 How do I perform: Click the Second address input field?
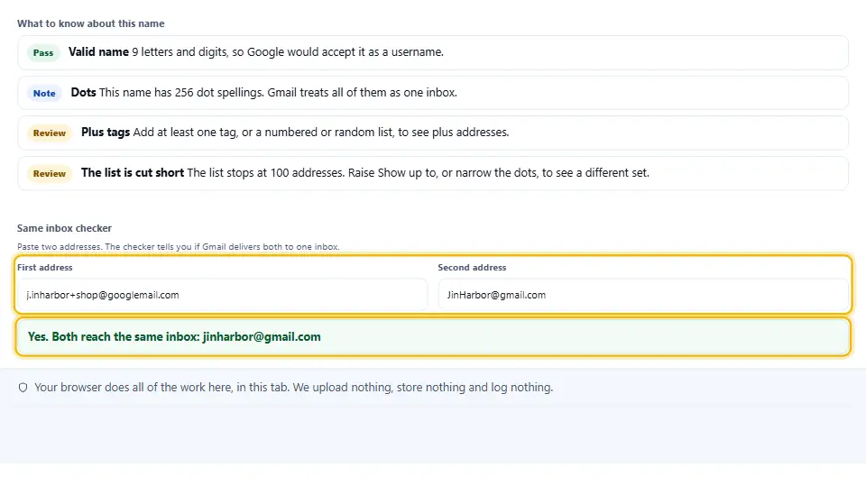pos(643,295)
